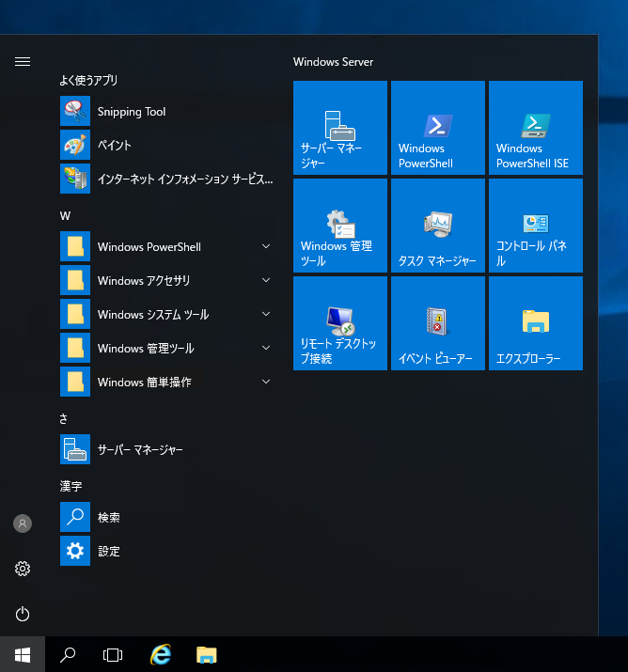This screenshot has height=672, width=628.
Task: Click the 'ペイント' label text
Action: 115,146
